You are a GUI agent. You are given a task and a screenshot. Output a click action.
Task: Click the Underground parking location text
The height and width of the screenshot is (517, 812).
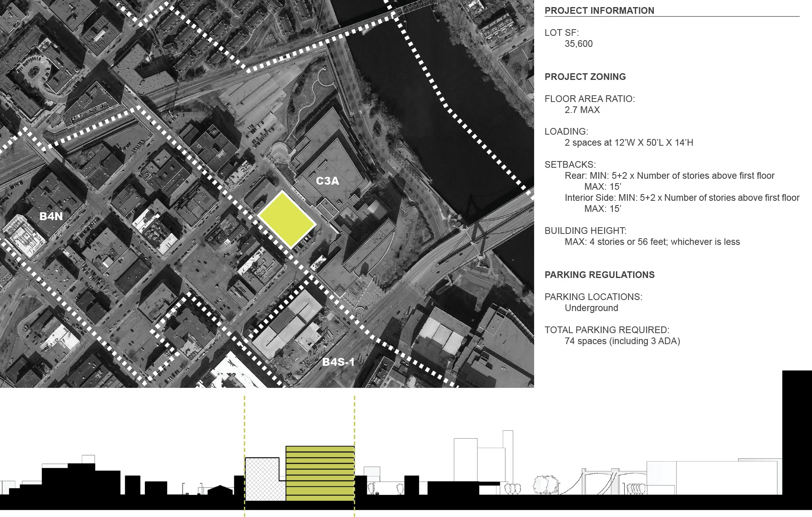click(x=591, y=308)
